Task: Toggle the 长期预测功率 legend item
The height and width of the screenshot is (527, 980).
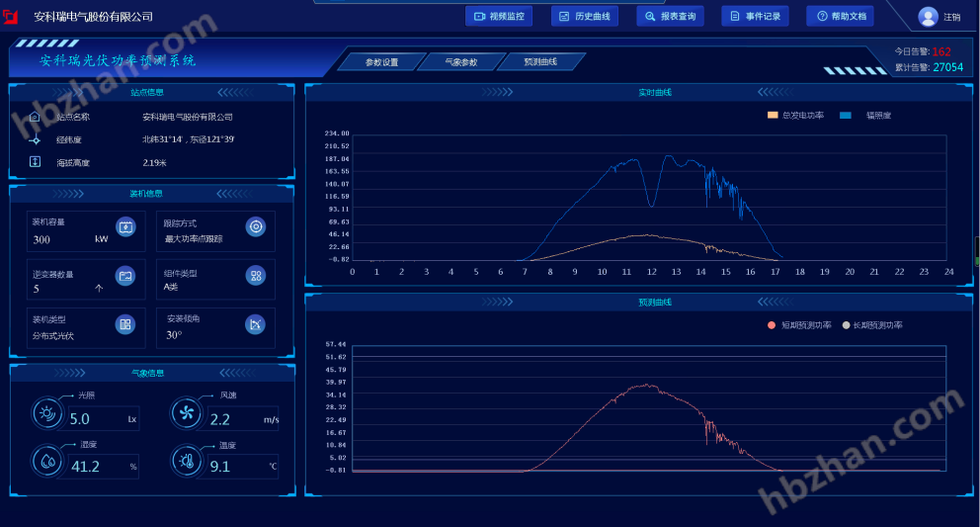Action: [871, 324]
